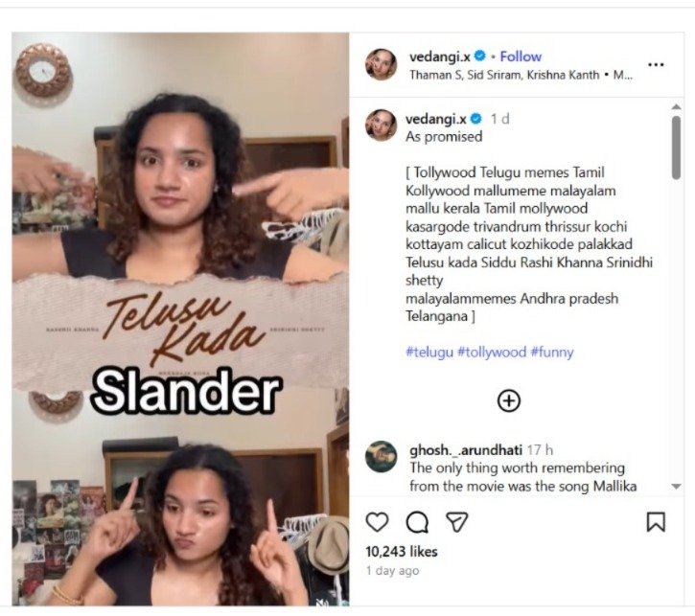Click the comments scrollbar thumb
The height and width of the screenshot is (616, 695).
tap(677, 148)
